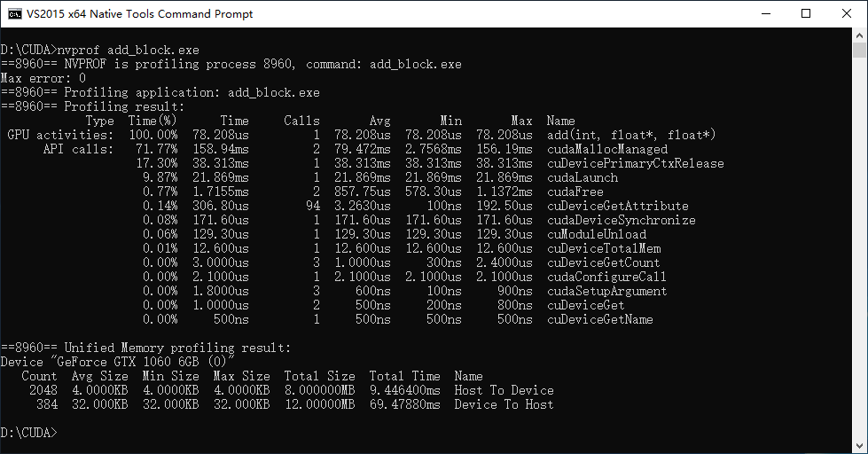Click the GeForce GTX 1060 device line
Viewport: 868px width, 454px height.
click(x=117, y=362)
